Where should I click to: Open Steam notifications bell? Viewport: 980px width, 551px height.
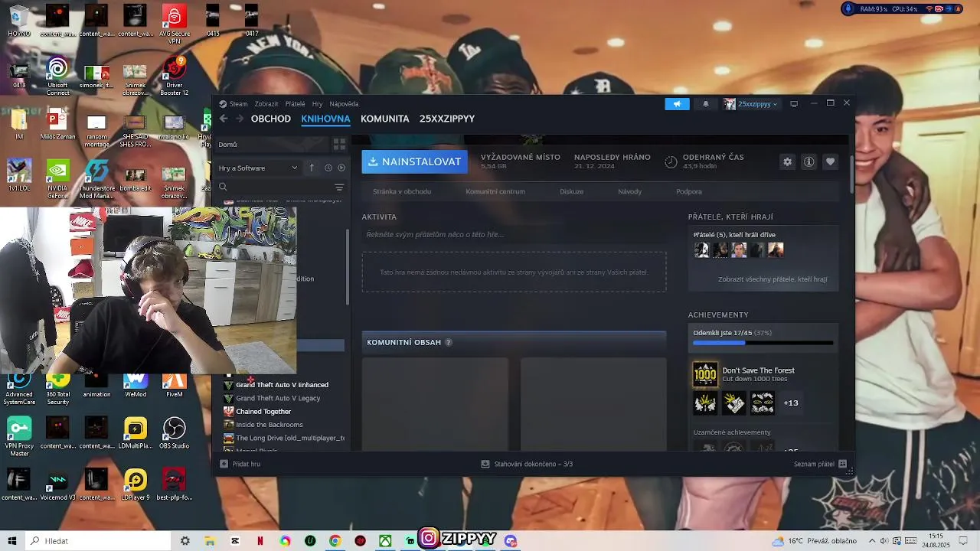pyautogui.click(x=706, y=104)
